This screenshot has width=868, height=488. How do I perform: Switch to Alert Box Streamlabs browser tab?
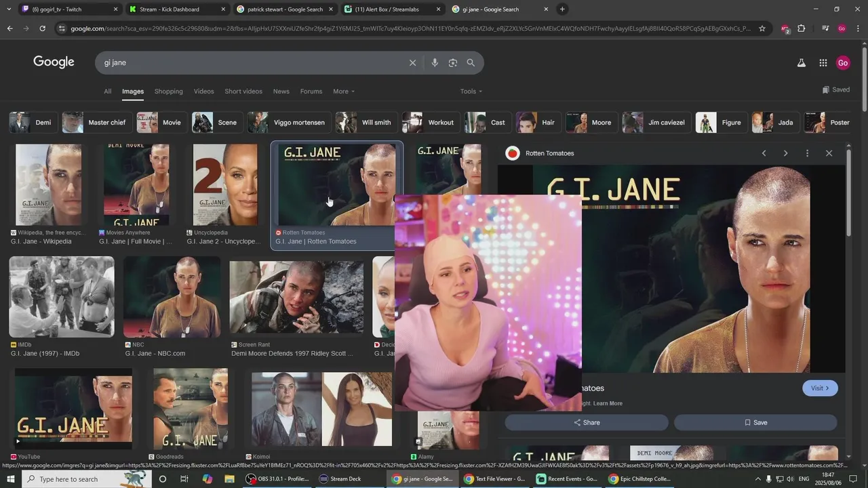[x=392, y=9]
